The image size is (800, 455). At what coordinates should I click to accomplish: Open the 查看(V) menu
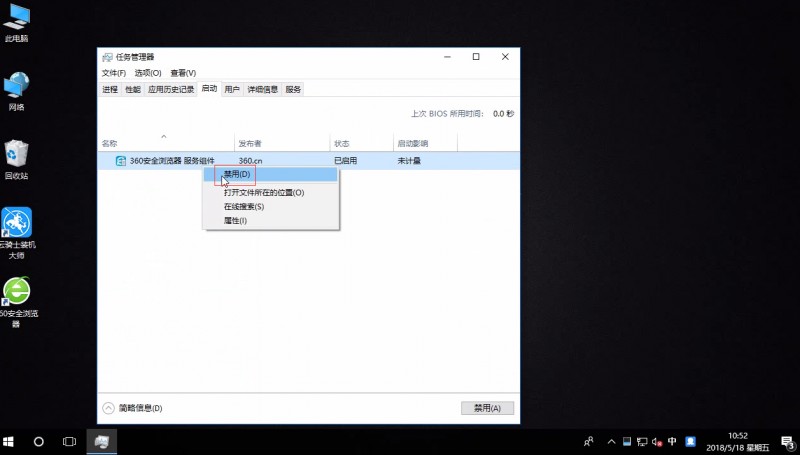[x=183, y=73]
